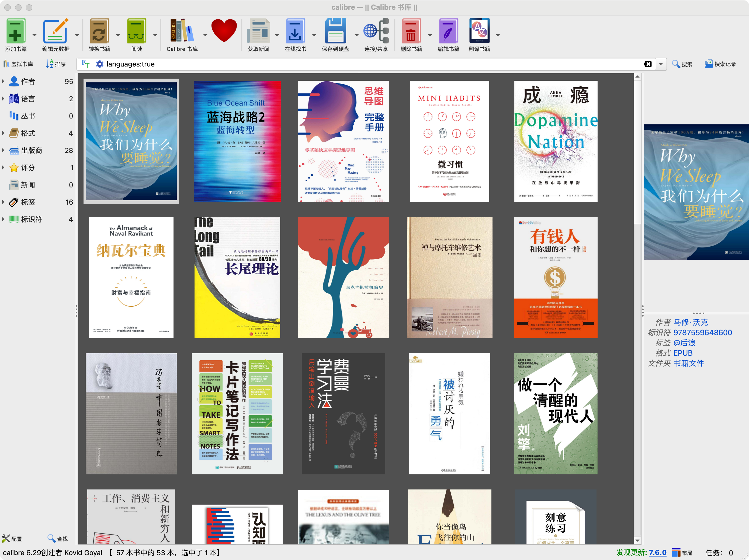
Task: Open author link 马修·沃克
Action: coord(691,322)
